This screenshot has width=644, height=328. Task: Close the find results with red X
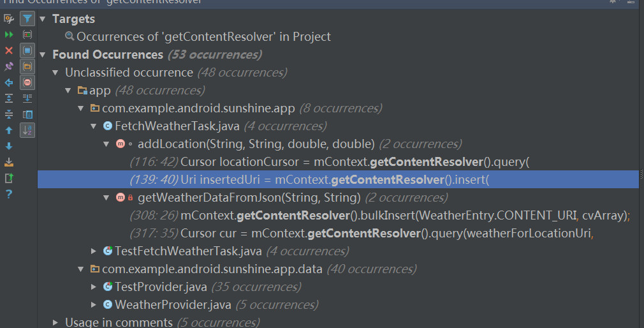coord(9,50)
